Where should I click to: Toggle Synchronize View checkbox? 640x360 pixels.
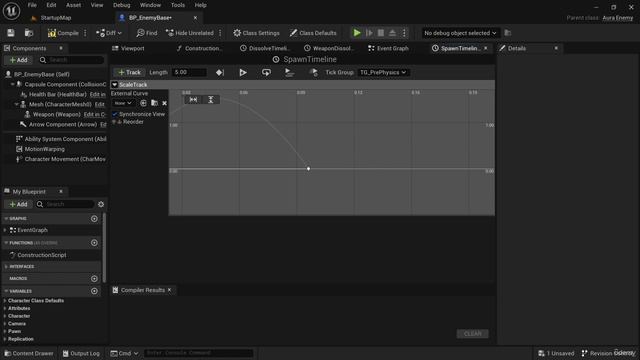click(115, 114)
